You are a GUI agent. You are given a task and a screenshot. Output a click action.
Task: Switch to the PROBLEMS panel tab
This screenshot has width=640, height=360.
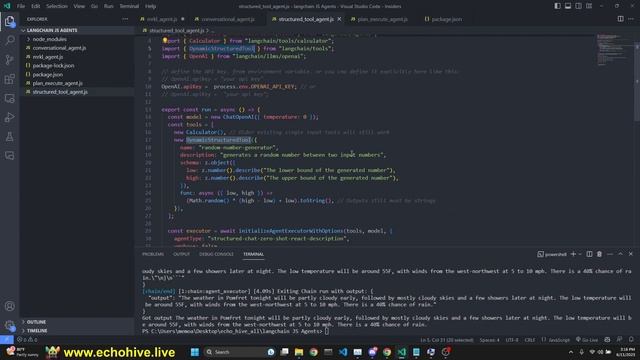[153, 254]
